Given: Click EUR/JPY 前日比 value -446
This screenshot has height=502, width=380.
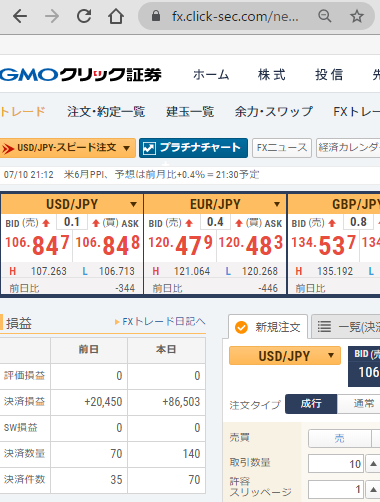Looking at the screenshot, I should [268, 288].
